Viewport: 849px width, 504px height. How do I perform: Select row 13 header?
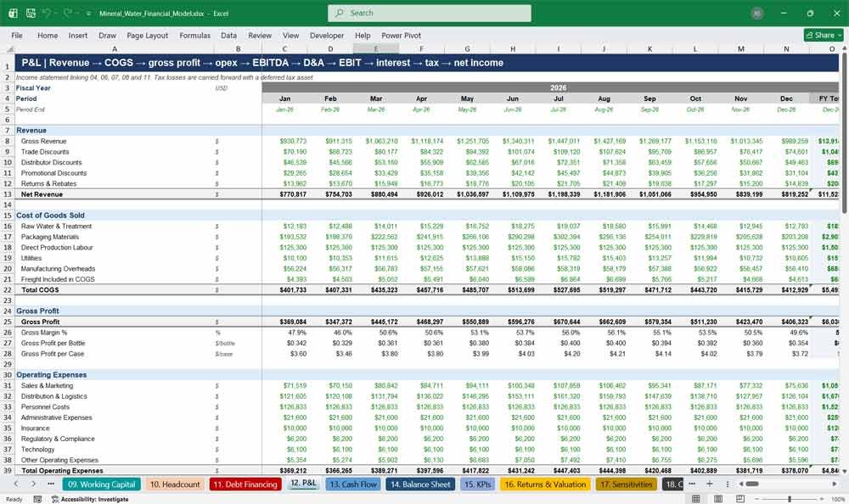pos(8,194)
